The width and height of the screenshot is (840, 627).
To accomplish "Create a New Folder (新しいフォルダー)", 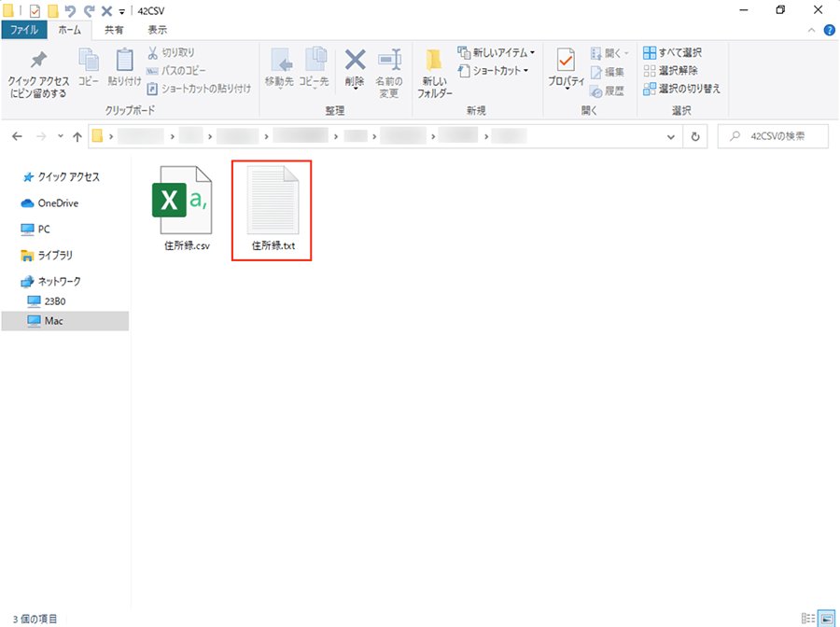I will click(434, 74).
